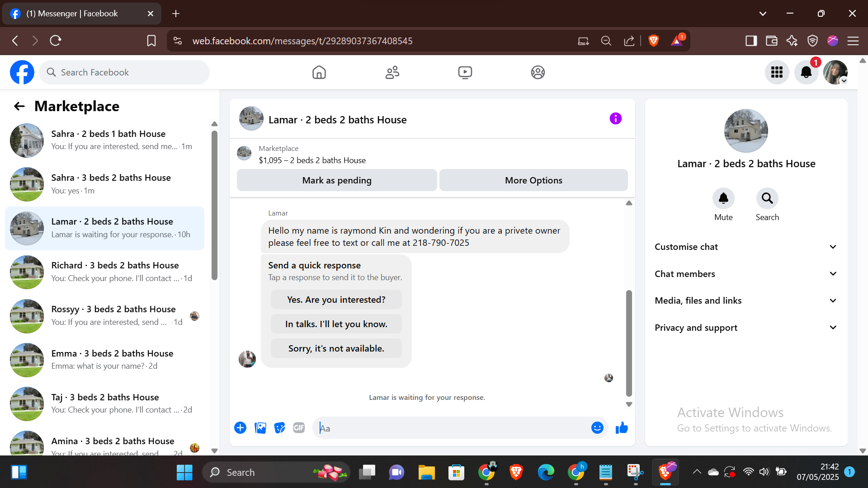
Task: Send 'Sorry, it's not available.' quick reply
Action: [336, 348]
